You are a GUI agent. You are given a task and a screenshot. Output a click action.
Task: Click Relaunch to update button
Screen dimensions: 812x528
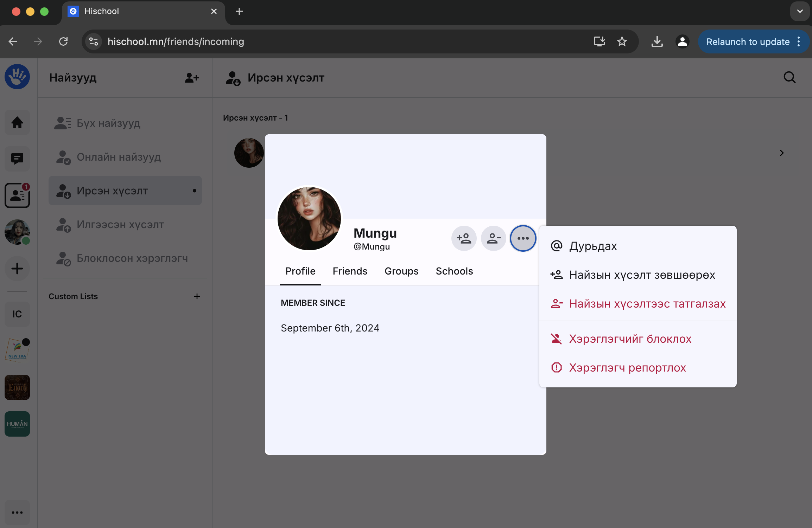(x=748, y=41)
